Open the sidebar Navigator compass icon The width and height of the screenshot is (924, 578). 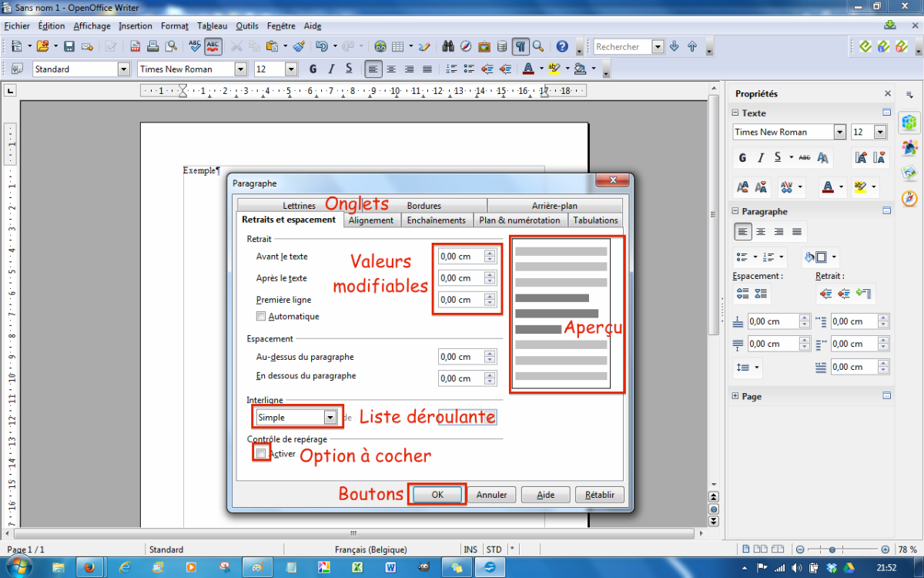(910, 198)
